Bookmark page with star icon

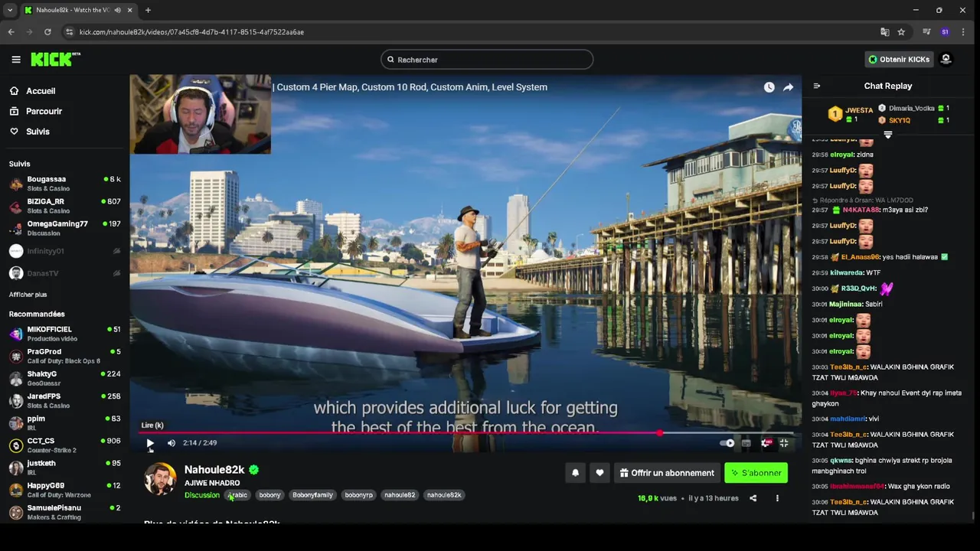coord(901,32)
